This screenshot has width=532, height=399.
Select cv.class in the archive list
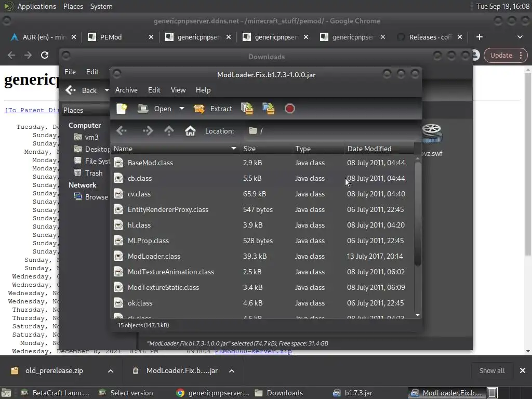pos(262,194)
